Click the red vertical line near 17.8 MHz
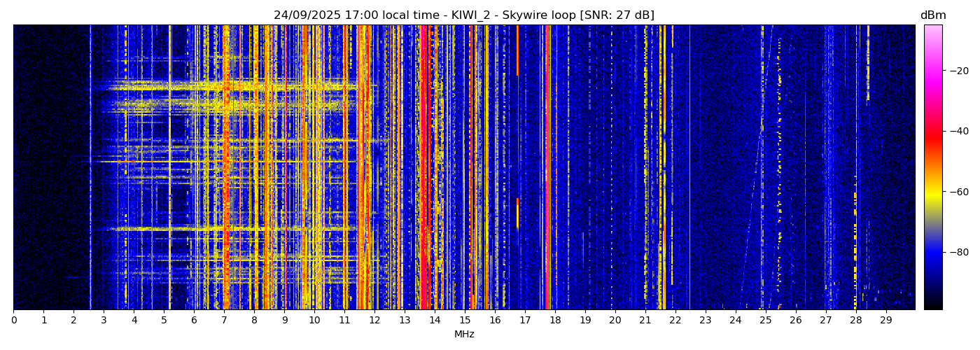The image size is (980, 350). 547,168
